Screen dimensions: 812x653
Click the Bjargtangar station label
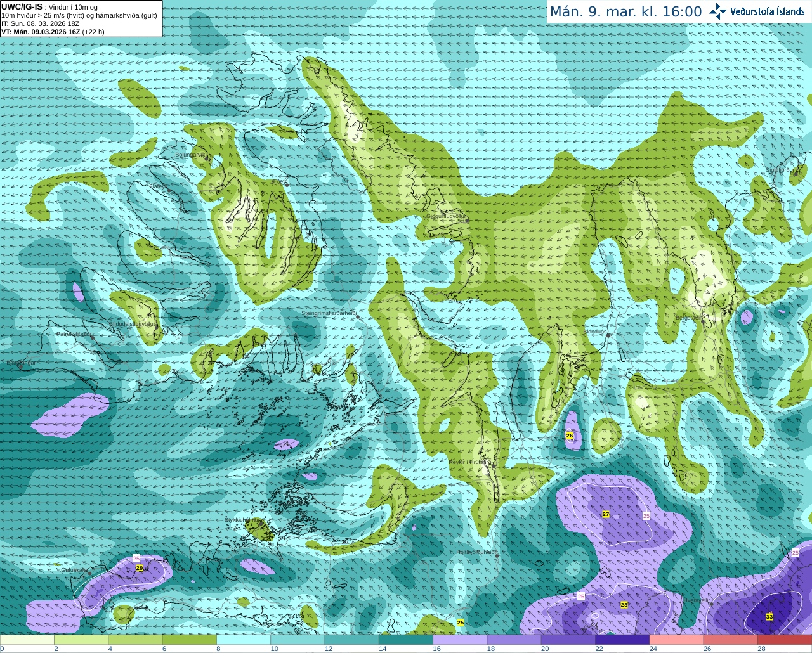(x=21, y=363)
